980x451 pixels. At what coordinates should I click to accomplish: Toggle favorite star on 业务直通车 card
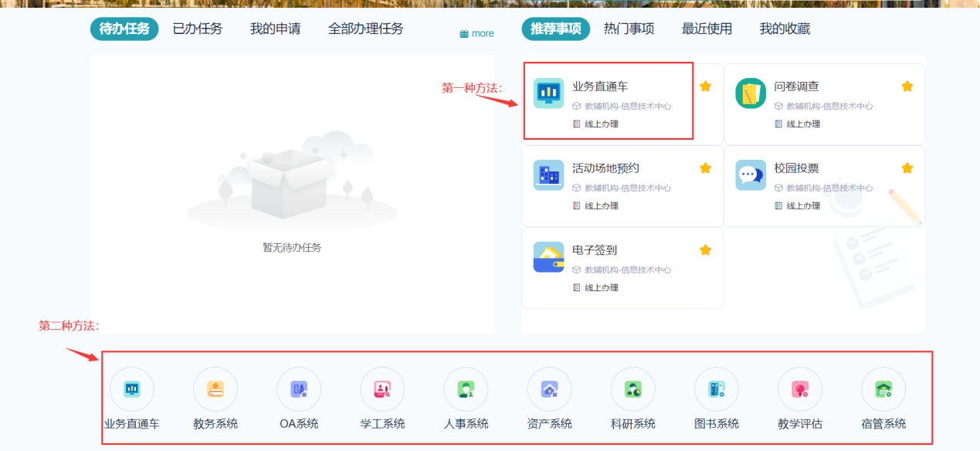point(705,86)
